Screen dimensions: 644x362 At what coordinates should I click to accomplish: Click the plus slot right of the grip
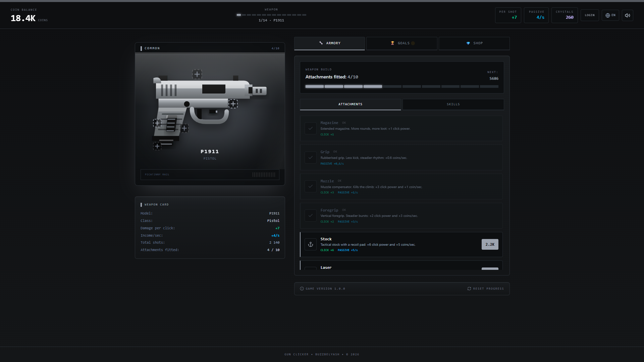point(184,128)
